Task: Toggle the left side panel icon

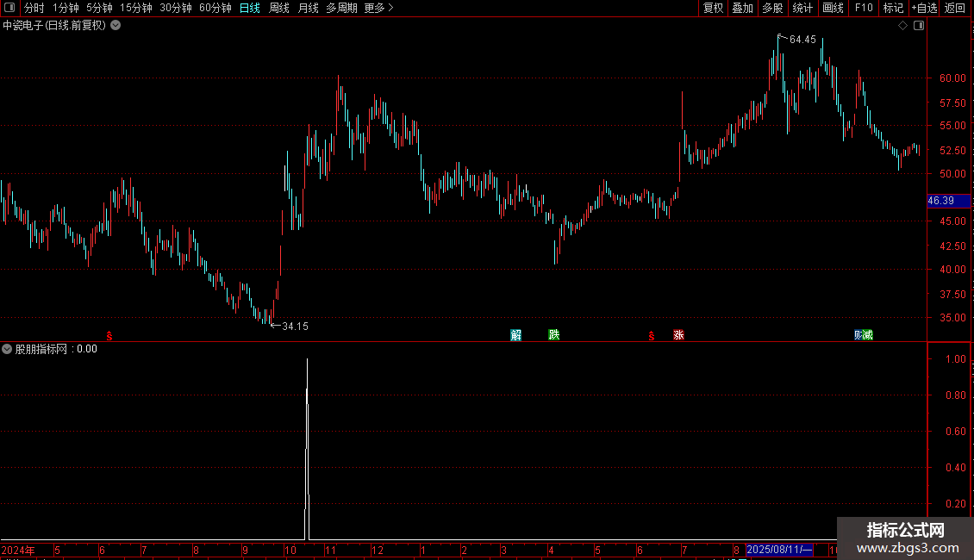Action: pos(9,8)
